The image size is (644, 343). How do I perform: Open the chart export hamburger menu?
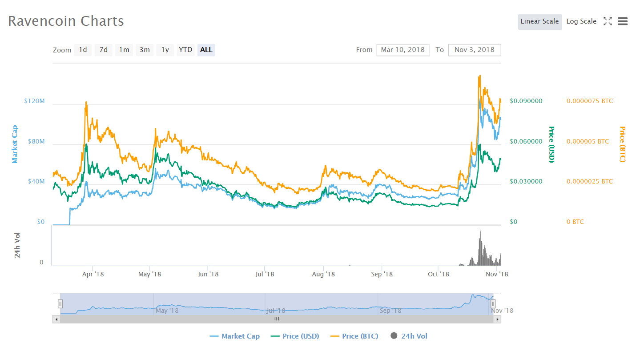point(622,21)
